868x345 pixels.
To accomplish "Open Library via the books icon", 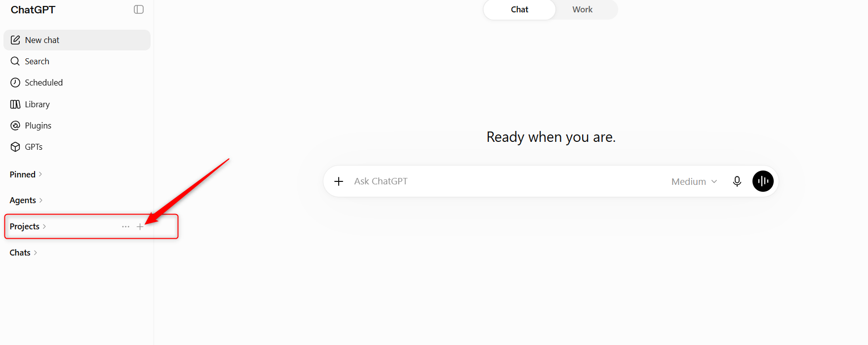I will pyautogui.click(x=15, y=104).
